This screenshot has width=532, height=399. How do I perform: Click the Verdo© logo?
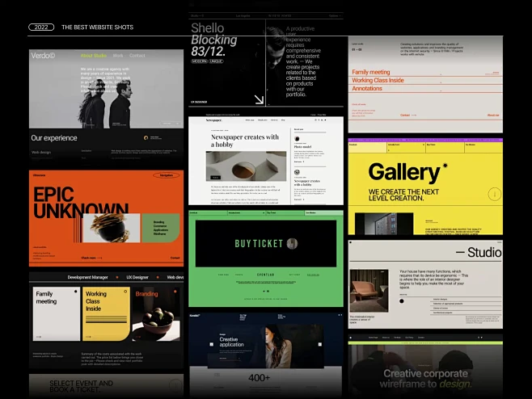[x=44, y=56]
